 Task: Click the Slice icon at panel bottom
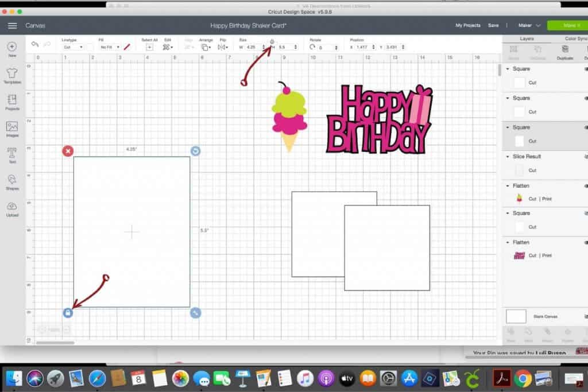[510, 332]
